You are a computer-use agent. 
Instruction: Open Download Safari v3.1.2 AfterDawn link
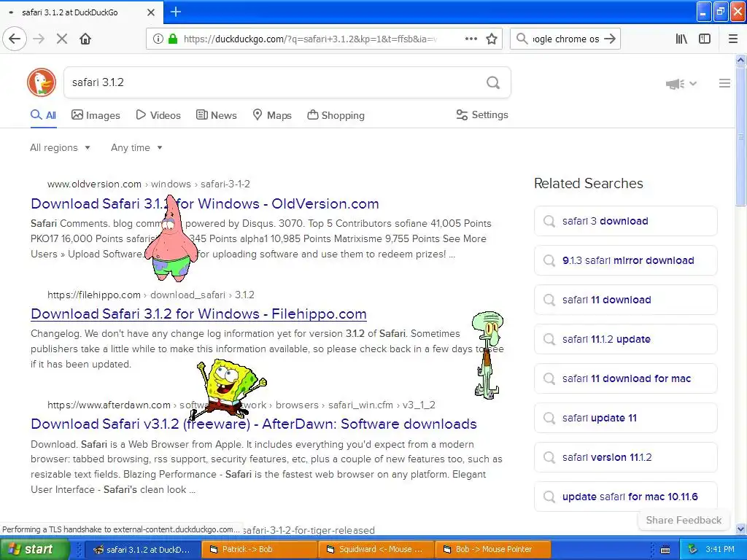coord(254,424)
